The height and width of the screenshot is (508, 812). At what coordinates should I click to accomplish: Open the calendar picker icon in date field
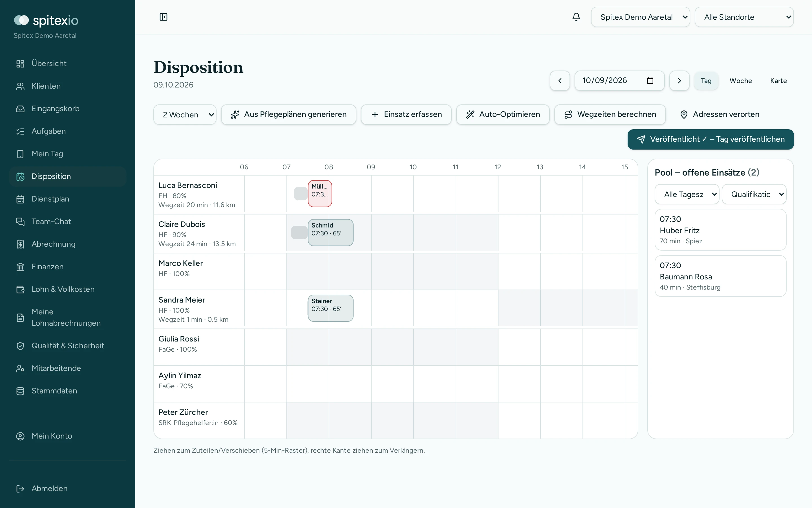[650, 81]
